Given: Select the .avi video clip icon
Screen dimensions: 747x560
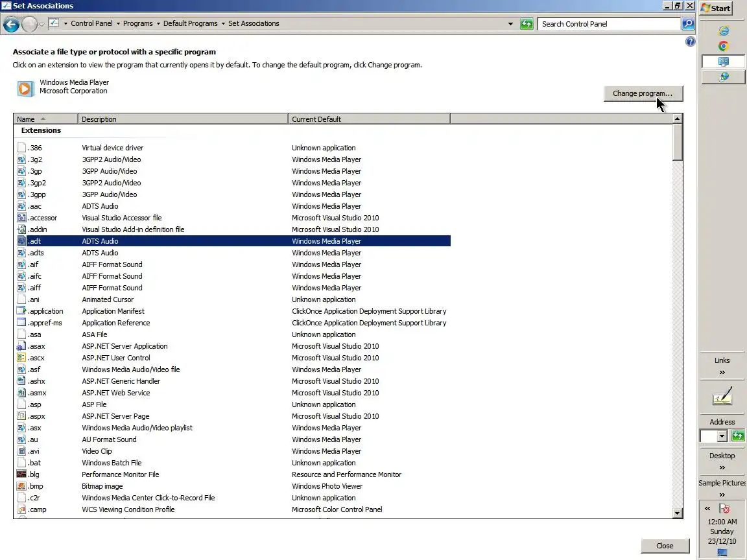Looking at the screenshot, I should coord(21,451).
